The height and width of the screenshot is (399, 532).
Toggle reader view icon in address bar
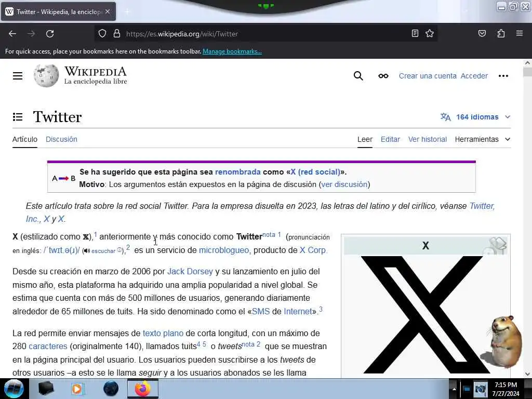click(415, 33)
